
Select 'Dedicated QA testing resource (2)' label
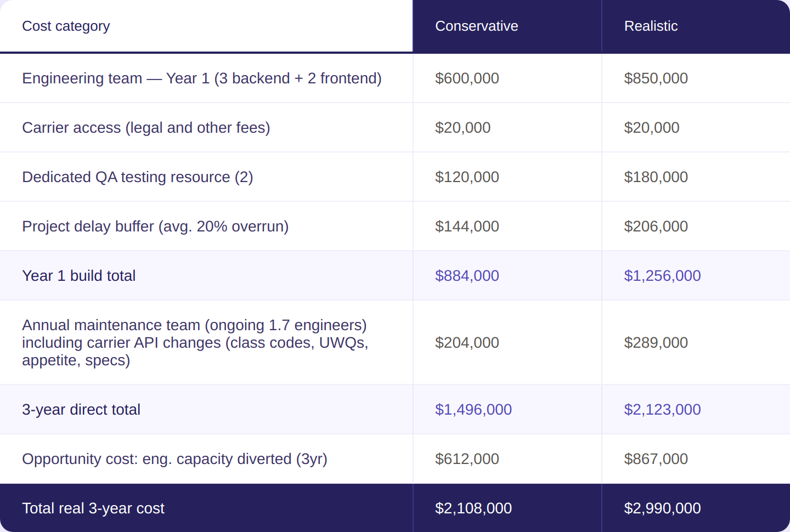138,177
